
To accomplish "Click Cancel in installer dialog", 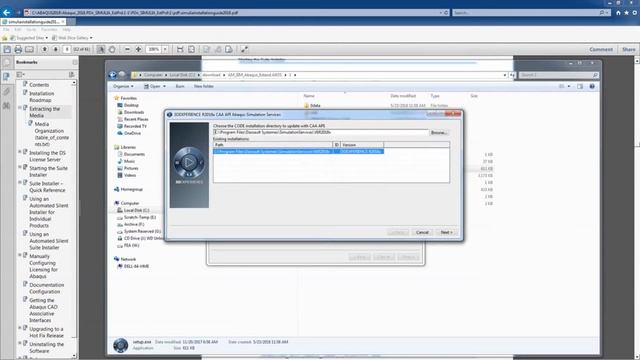I will pyautogui.click(x=422, y=232).
